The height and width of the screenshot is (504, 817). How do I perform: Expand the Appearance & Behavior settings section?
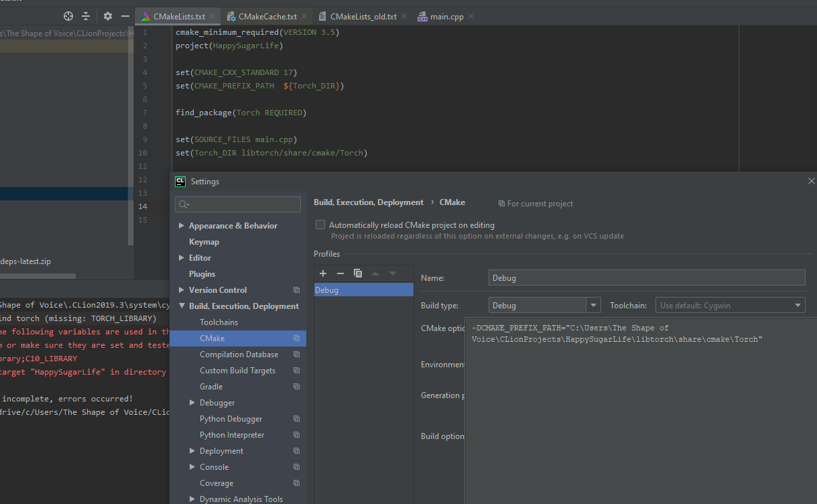point(182,226)
